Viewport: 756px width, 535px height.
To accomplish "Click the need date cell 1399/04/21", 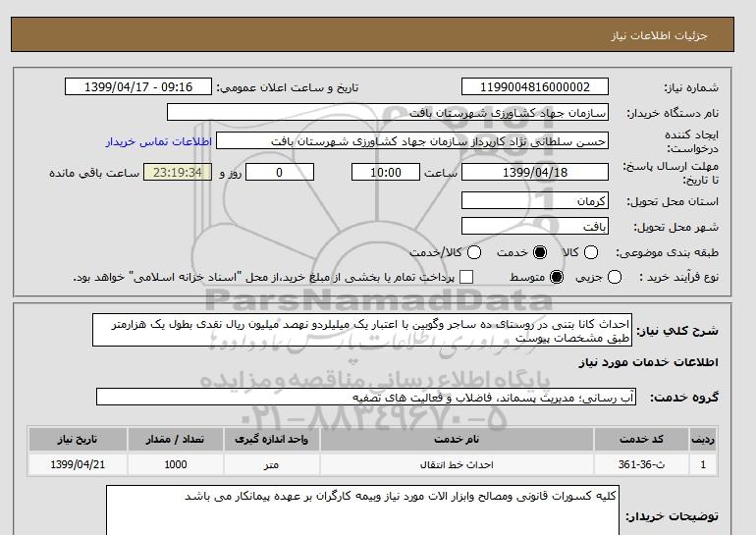I will coord(78,464).
